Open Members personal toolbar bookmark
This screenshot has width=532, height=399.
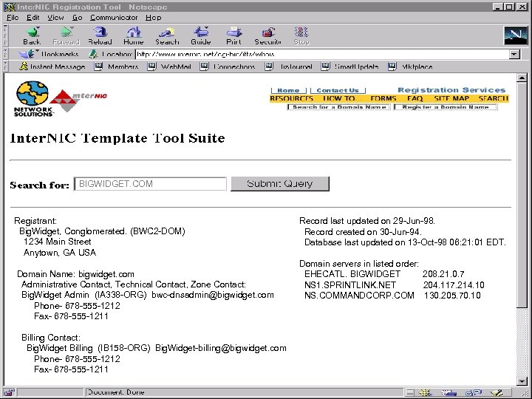click(117, 66)
